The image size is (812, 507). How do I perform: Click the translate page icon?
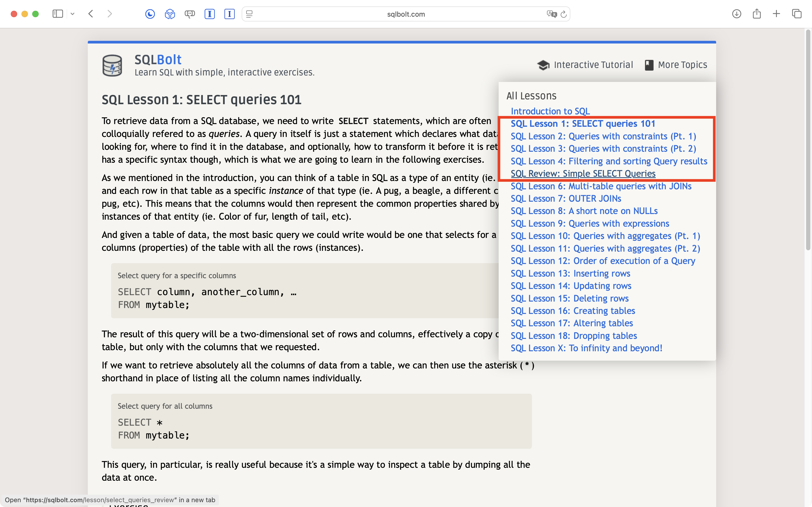pos(551,14)
